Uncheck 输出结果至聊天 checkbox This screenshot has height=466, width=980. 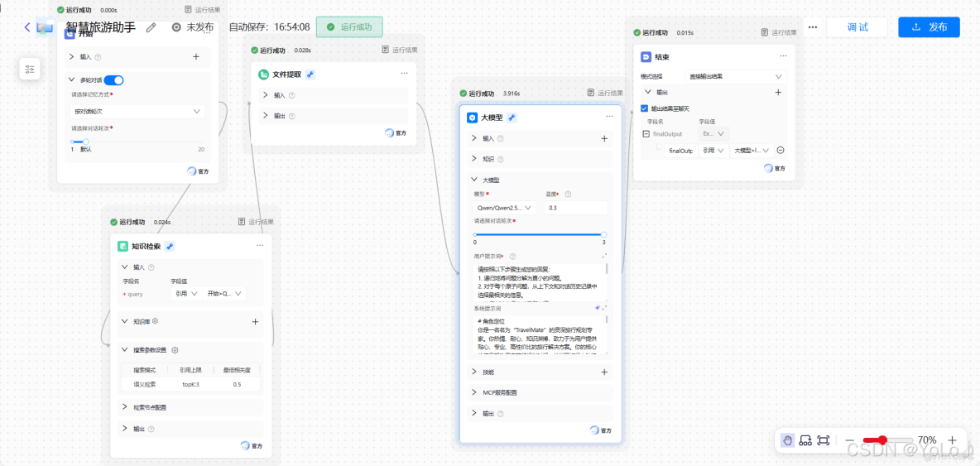[646, 108]
